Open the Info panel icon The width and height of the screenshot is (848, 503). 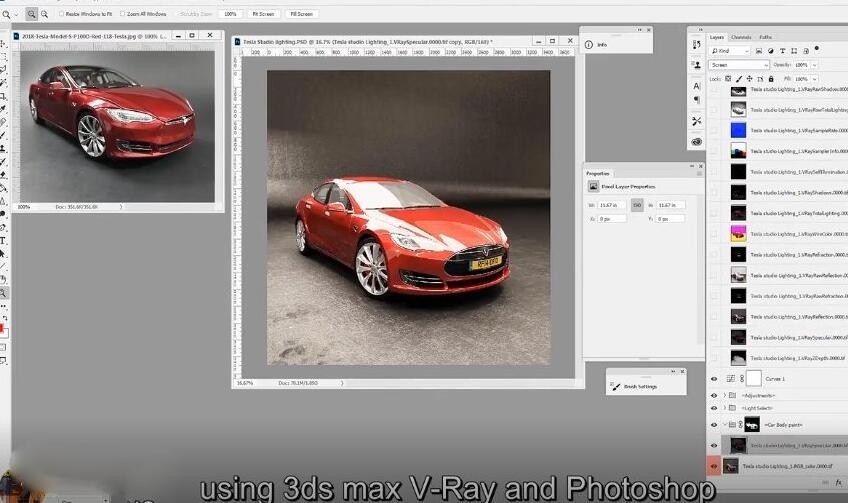(x=589, y=45)
